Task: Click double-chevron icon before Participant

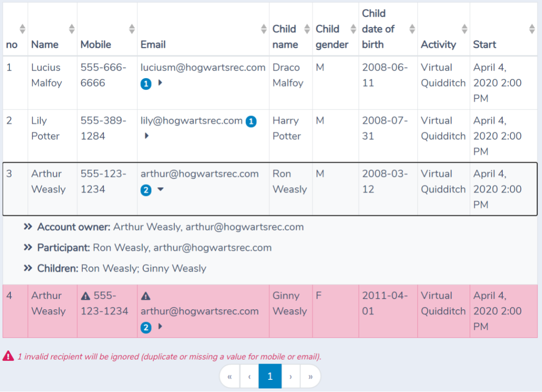Action: coord(28,247)
